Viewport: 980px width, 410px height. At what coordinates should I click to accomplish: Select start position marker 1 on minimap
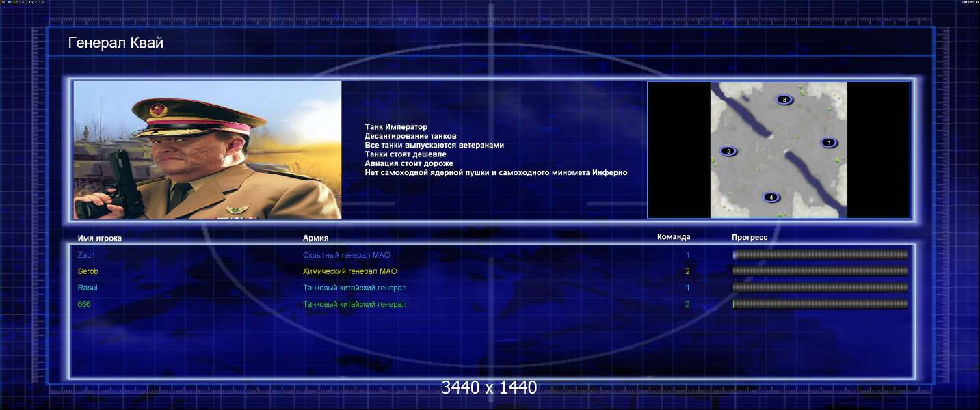[x=828, y=143]
